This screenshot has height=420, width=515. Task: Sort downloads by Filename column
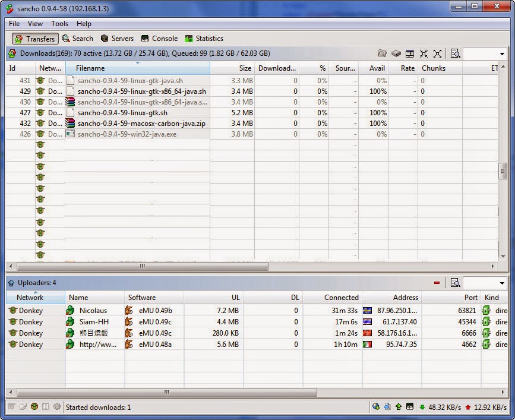tap(138, 68)
